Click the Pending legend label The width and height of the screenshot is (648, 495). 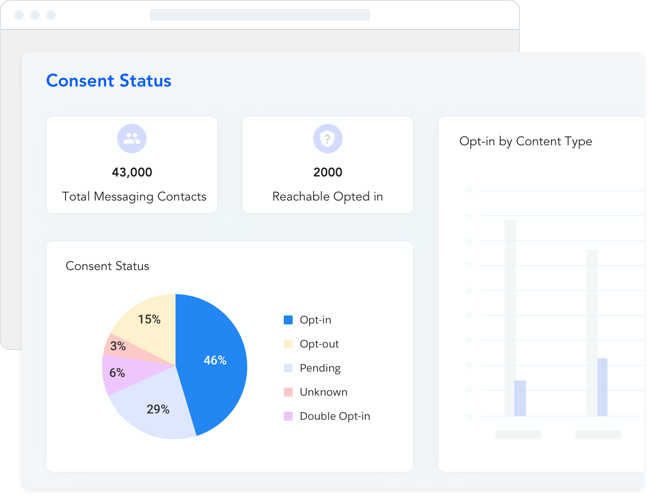tap(320, 368)
